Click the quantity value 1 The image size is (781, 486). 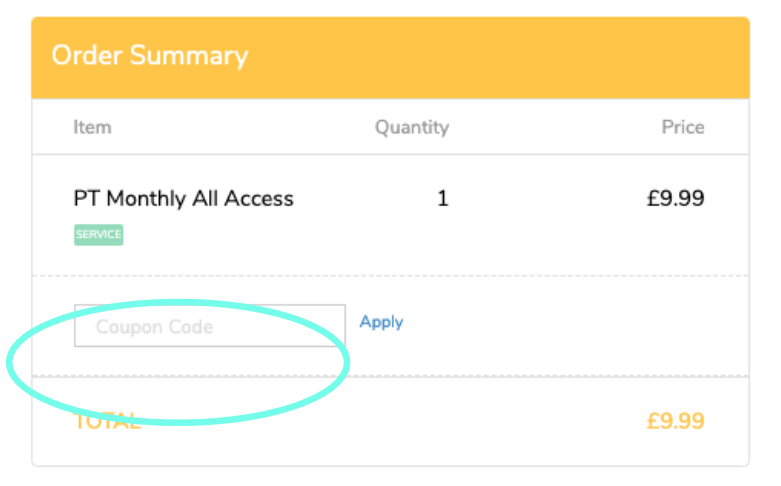(x=442, y=199)
